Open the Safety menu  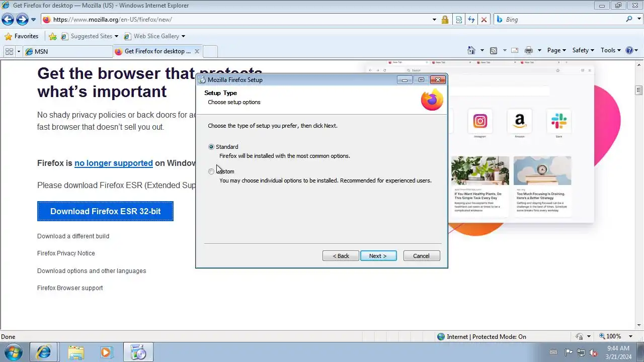point(583,50)
